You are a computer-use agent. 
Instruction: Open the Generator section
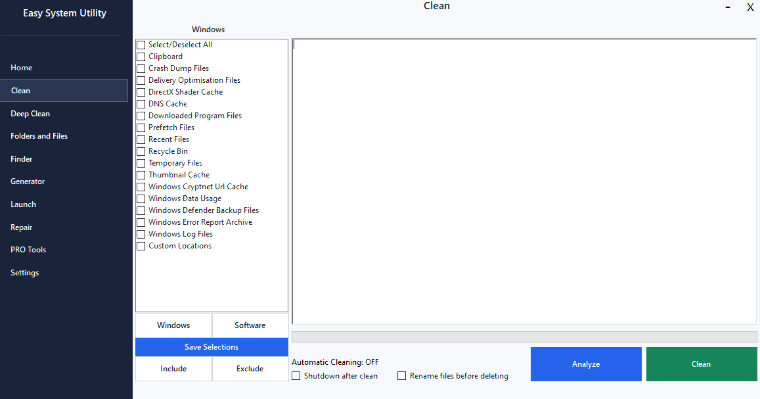coord(64,181)
